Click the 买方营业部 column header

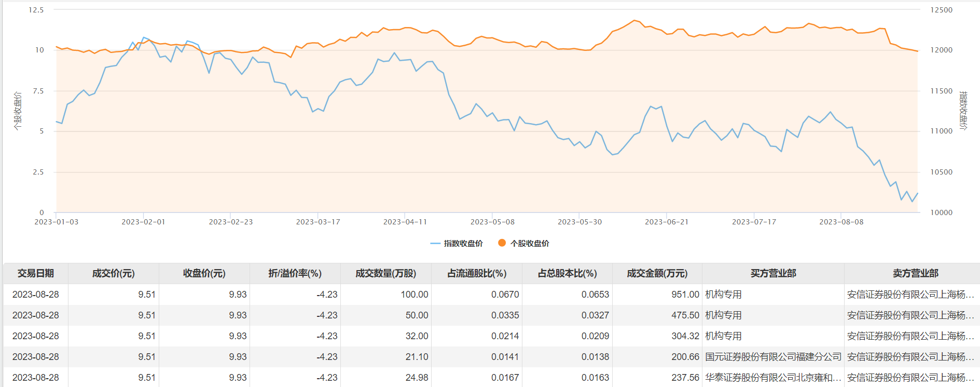(773, 273)
